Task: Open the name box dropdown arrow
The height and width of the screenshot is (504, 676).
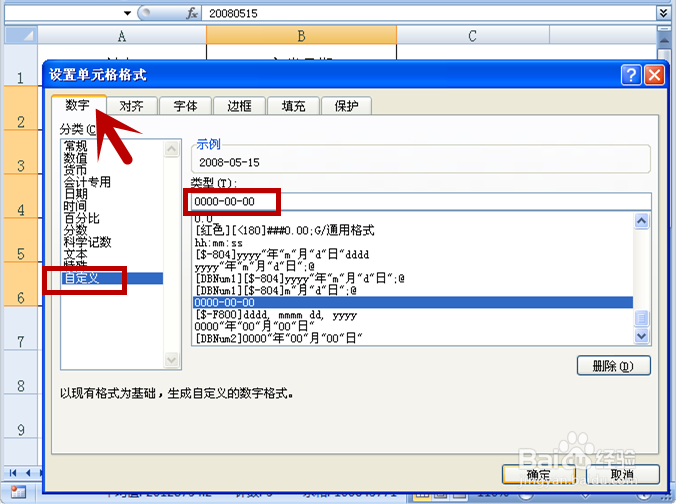Action: coord(127,13)
